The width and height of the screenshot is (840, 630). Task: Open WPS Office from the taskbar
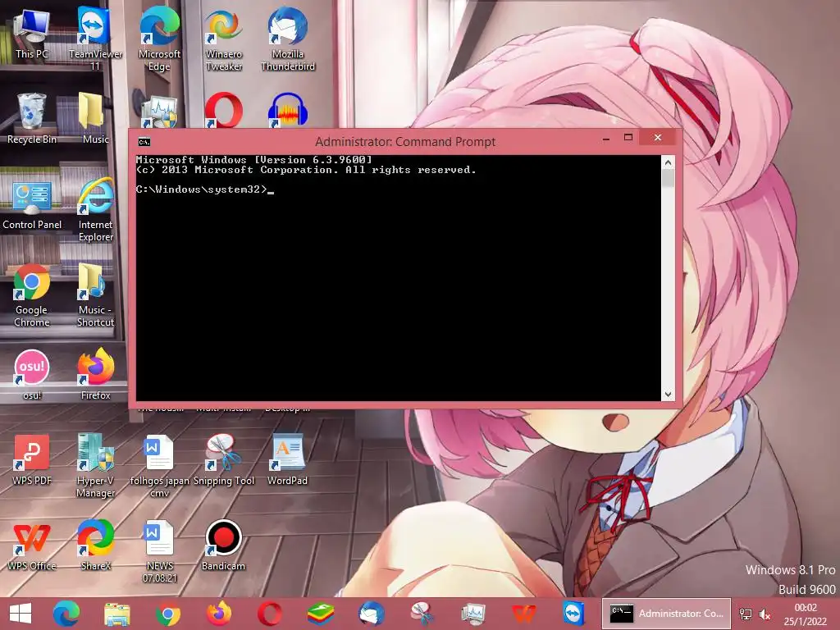(523, 614)
